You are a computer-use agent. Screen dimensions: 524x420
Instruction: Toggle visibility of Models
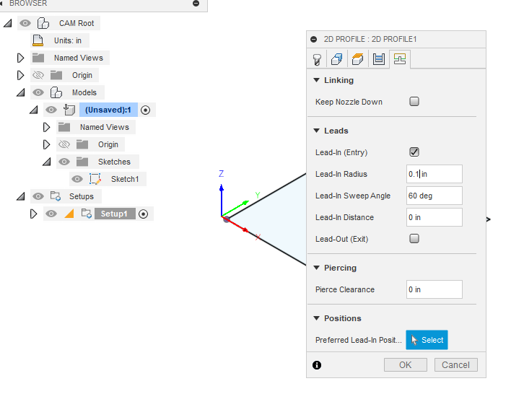pyautogui.click(x=38, y=92)
